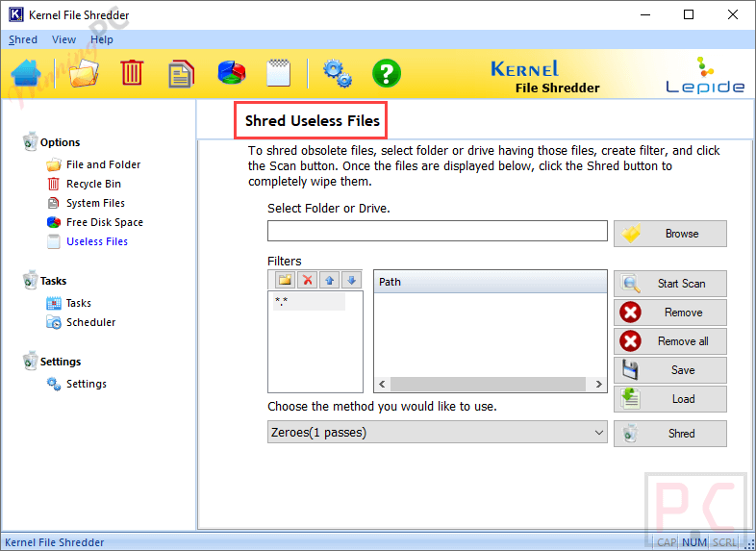Click the Remove button
756x551 pixels.
(670, 313)
